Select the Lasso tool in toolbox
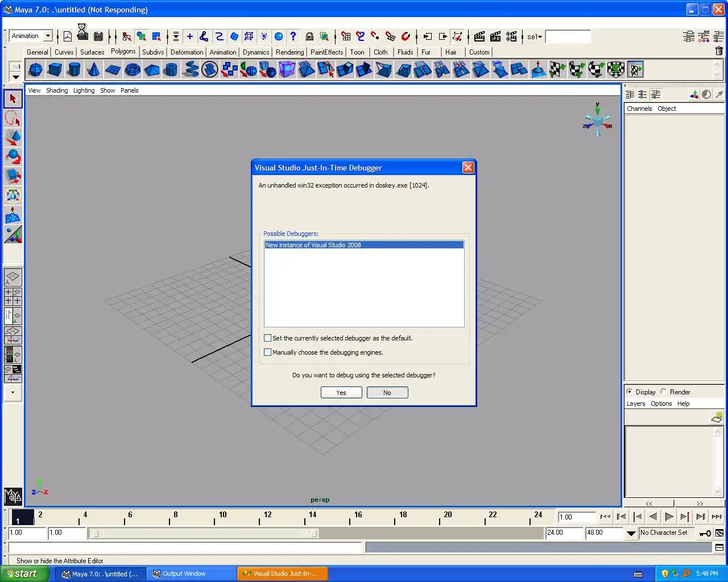Image resolution: width=728 pixels, height=582 pixels. coord(13,118)
